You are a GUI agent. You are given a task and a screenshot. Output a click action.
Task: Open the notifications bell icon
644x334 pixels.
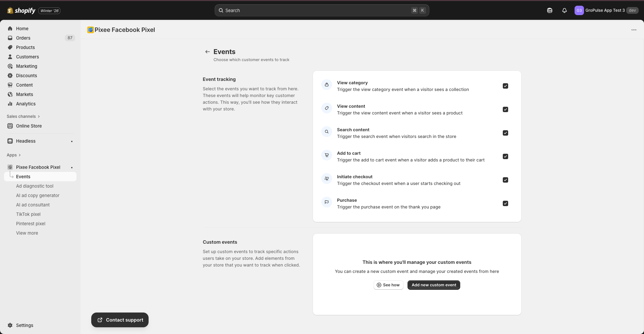565,10
